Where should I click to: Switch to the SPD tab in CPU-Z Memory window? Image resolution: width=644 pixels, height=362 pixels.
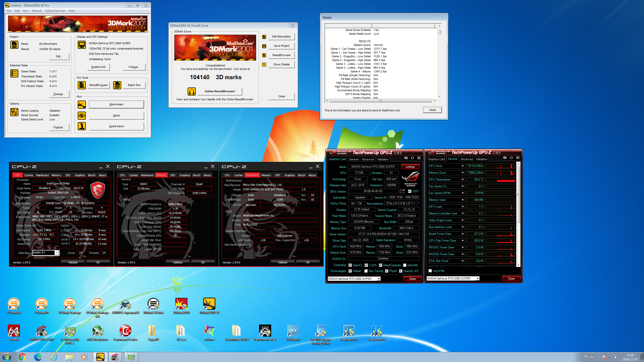(173, 175)
